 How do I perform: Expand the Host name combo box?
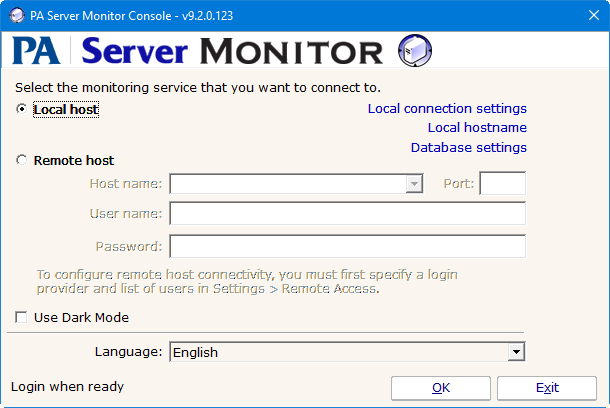tap(414, 184)
